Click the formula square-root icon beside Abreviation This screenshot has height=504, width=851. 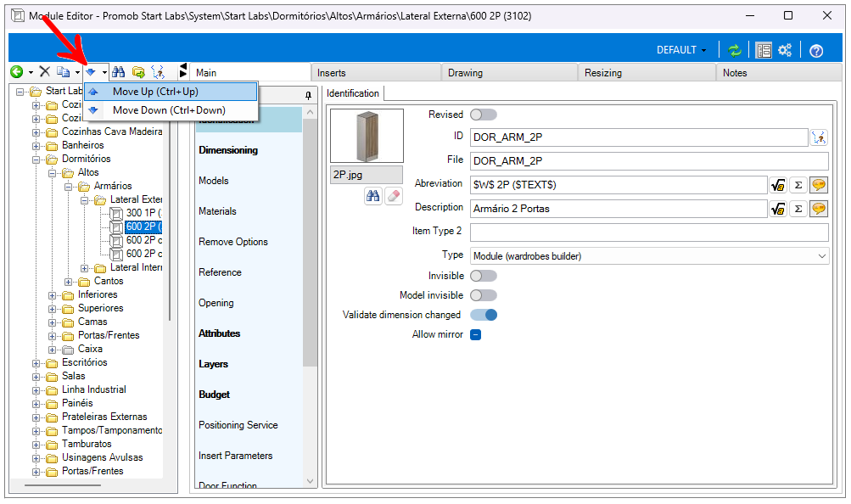(x=777, y=184)
